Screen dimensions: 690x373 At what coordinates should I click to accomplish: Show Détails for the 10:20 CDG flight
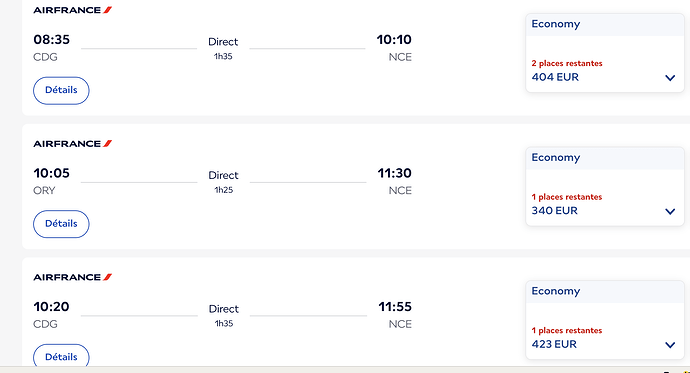61,356
